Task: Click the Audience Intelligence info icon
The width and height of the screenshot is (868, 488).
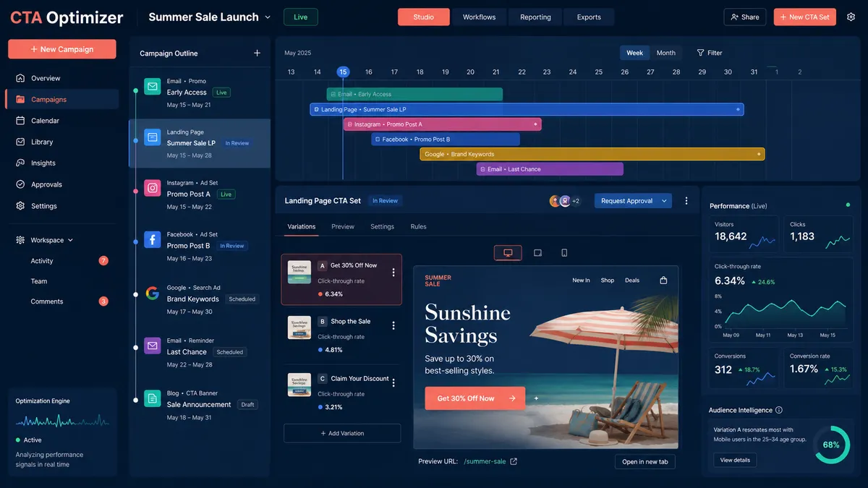Action: coord(779,410)
